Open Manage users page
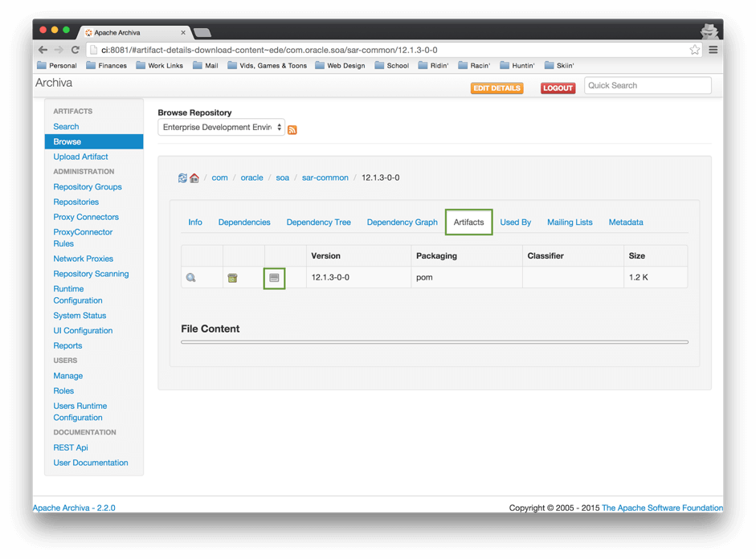 [68, 376]
